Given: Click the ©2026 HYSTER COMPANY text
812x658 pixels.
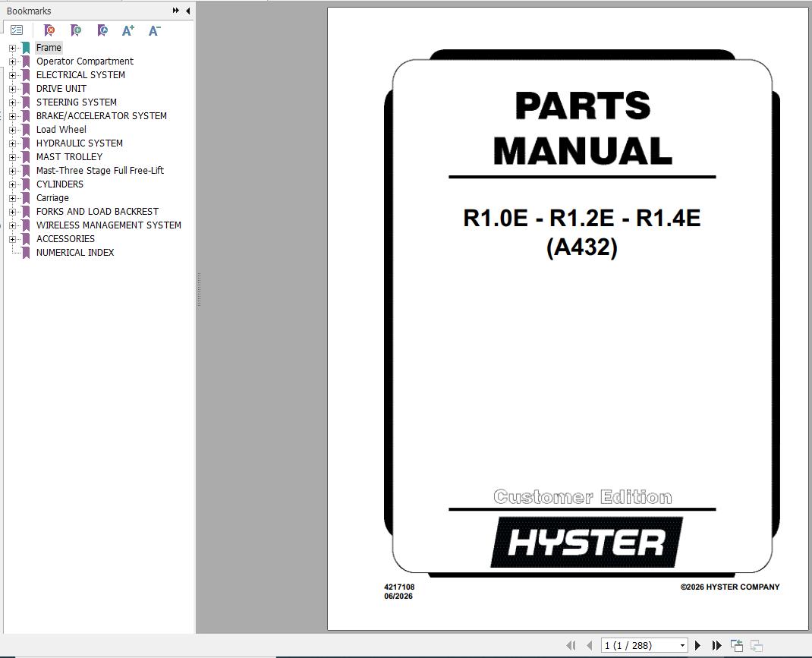Looking at the screenshot, I should point(730,587).
